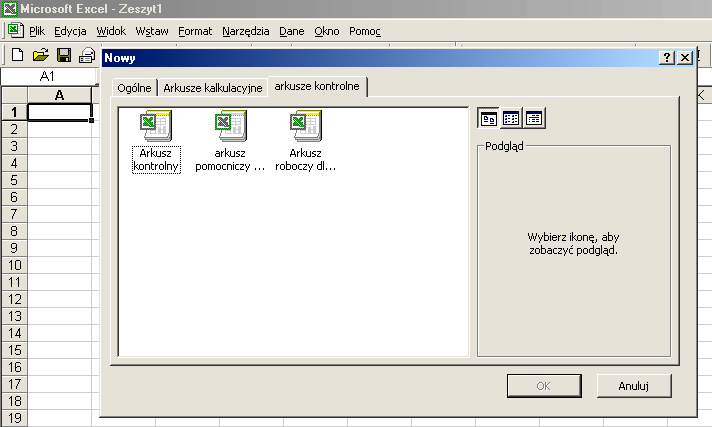Open the Widok menu
Screen dimensions: 712x427
111,31
